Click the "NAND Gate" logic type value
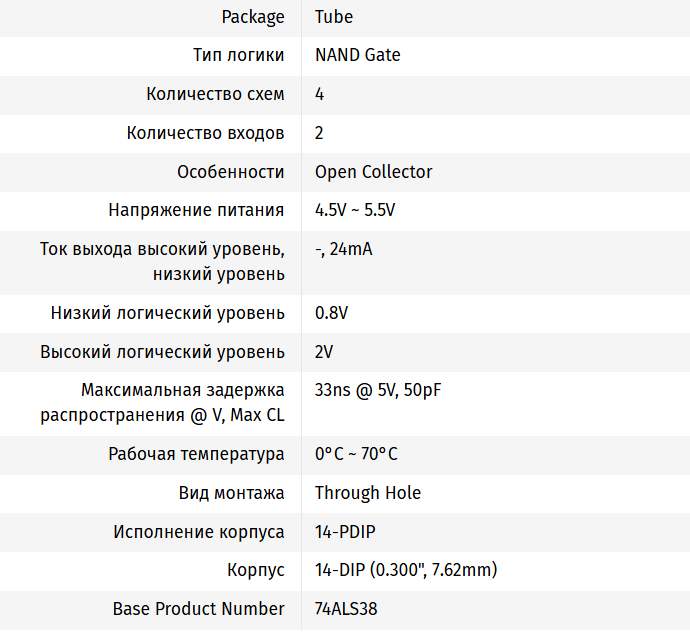690x641 pixels. pos(357,55)
